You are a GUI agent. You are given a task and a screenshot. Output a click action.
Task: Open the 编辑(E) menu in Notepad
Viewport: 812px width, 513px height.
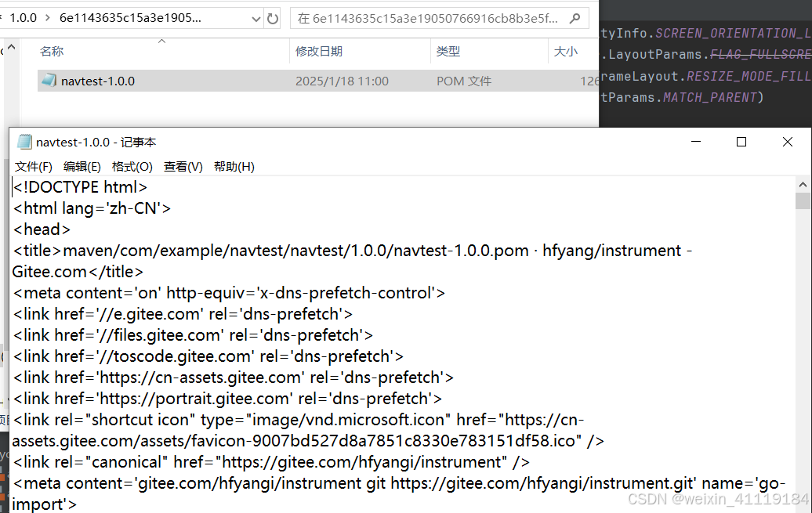pyautogui.click(x=82, y=167)
